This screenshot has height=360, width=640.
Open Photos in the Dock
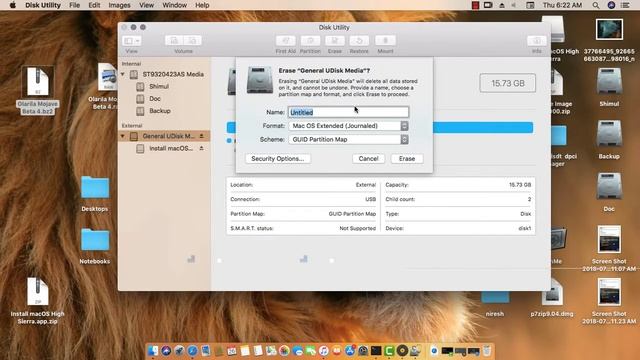(x=284, y=351)
